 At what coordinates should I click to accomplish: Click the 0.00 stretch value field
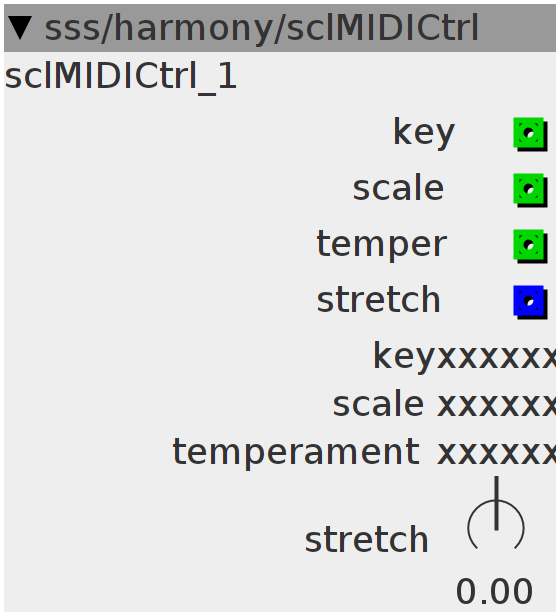click(x=494, y=591)
